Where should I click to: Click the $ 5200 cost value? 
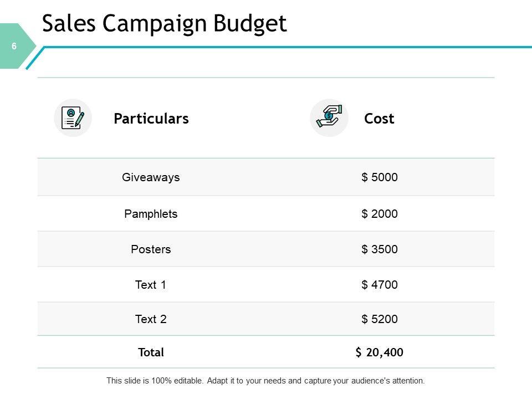pos(380,319)
